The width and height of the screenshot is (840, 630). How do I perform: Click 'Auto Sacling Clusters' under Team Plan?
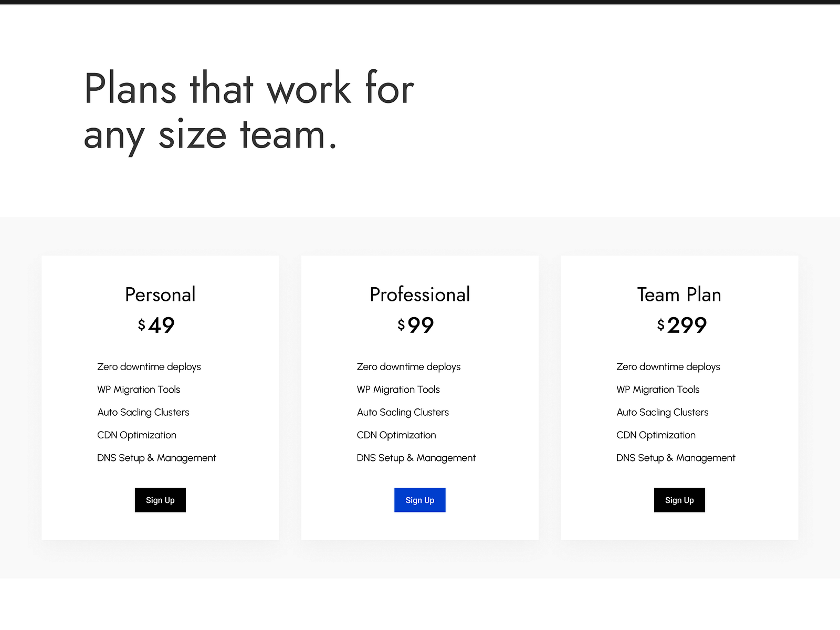coord(662,412)
